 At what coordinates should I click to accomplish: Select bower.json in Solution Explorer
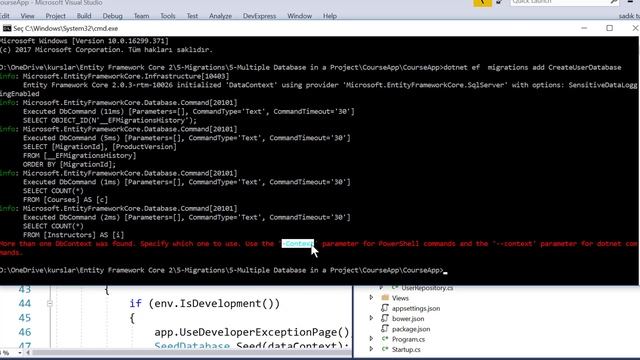[x=408, y=319]
